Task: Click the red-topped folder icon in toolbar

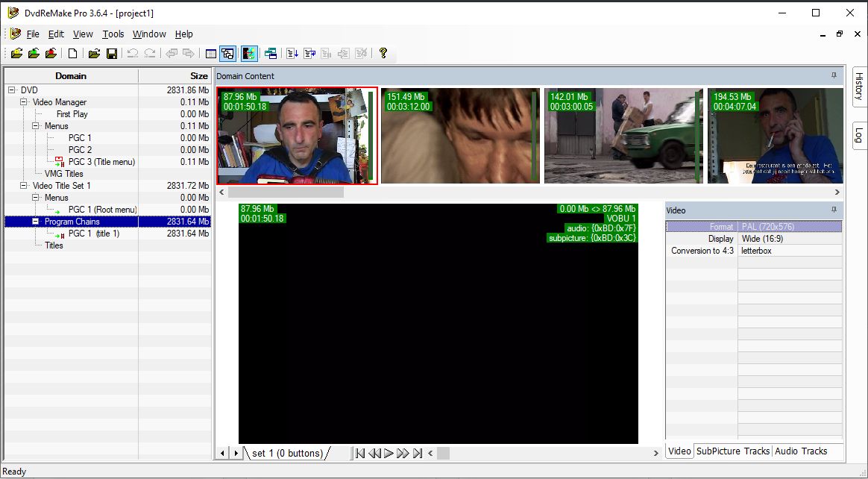Action: (x=51, y=53)
